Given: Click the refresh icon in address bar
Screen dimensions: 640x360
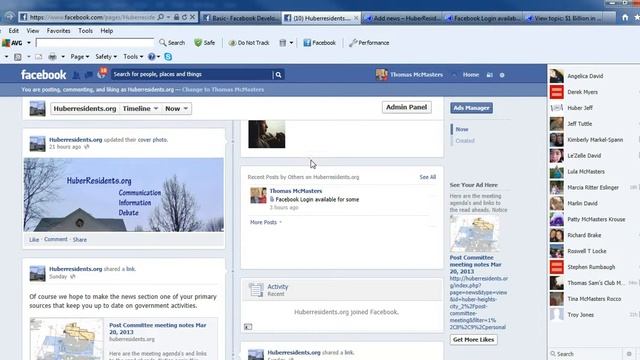Looking at the screenshot, I should (184, 17).
